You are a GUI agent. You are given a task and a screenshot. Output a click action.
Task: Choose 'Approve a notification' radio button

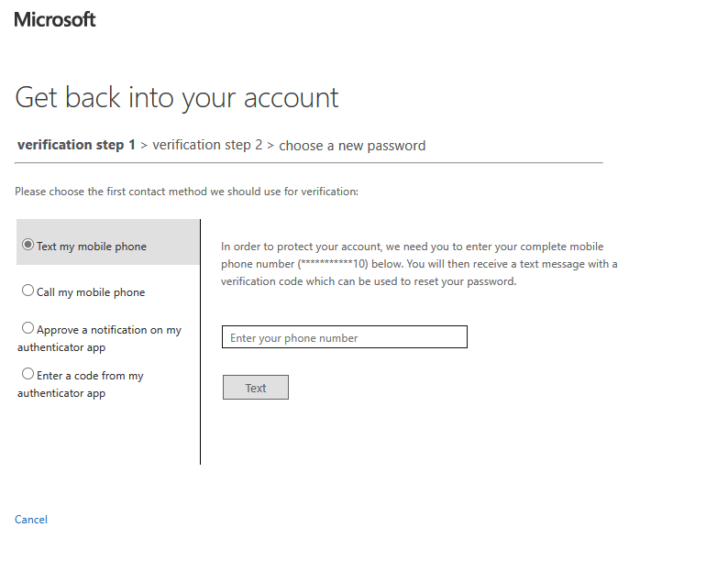28,328
